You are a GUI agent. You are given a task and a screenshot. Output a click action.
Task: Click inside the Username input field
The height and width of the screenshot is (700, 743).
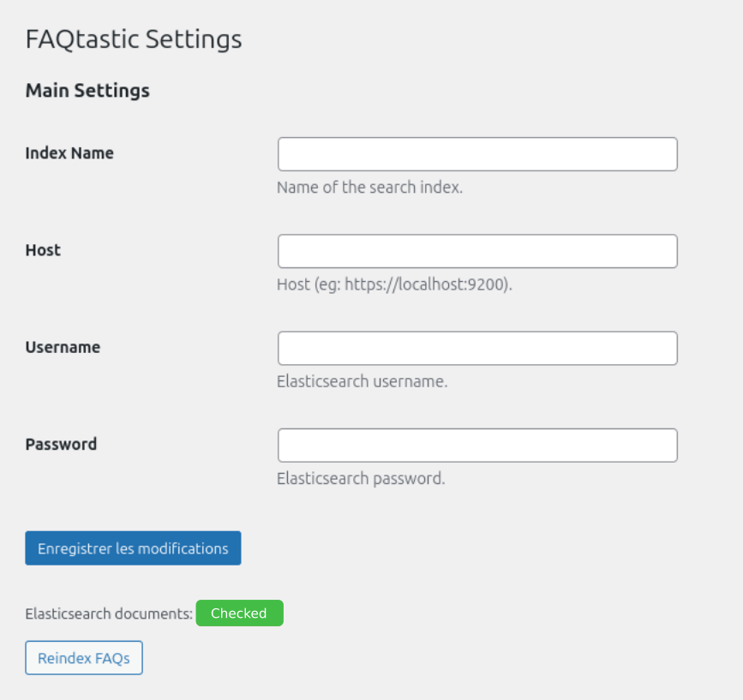(476, 348)
